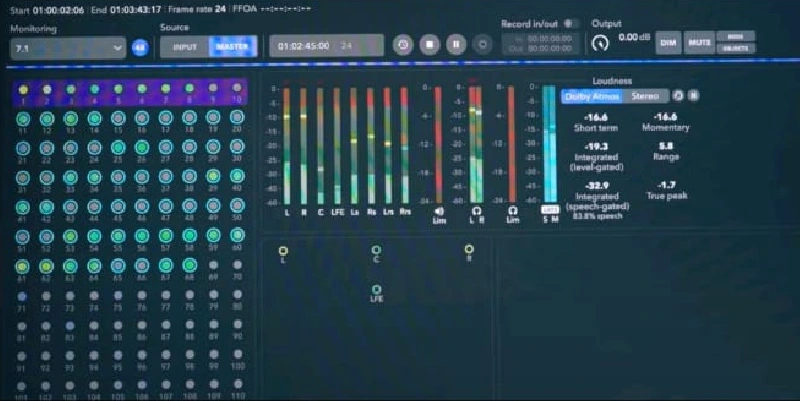Click the DIM output button
800x401 pixels.
tap(668, 42)
